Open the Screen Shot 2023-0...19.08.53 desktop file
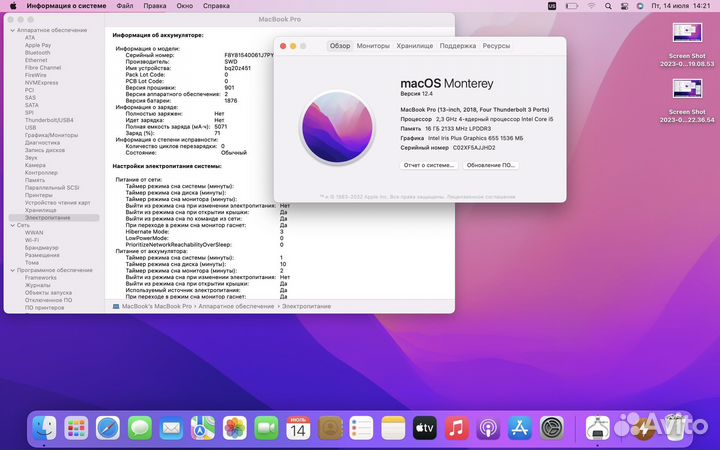The image size is (720, 450). (687, 45)
